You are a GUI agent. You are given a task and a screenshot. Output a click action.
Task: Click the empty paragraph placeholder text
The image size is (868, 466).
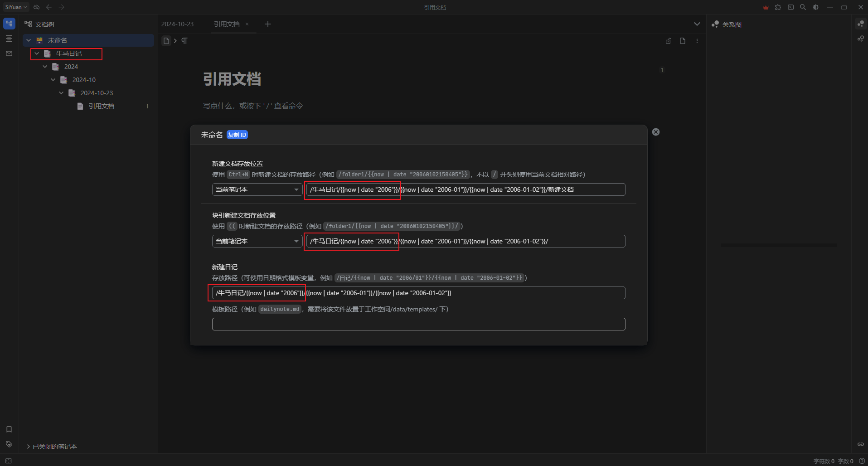(x=253, y=106)
